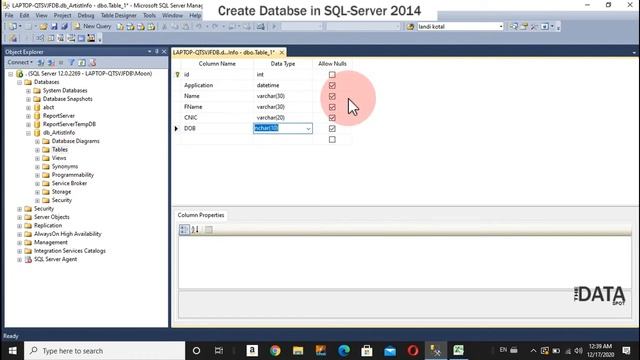Toggle Allow Nulls checkbox for FName row
Image resolution: width=640 pixels, height=360 pixels.
(x=332, y=107)
